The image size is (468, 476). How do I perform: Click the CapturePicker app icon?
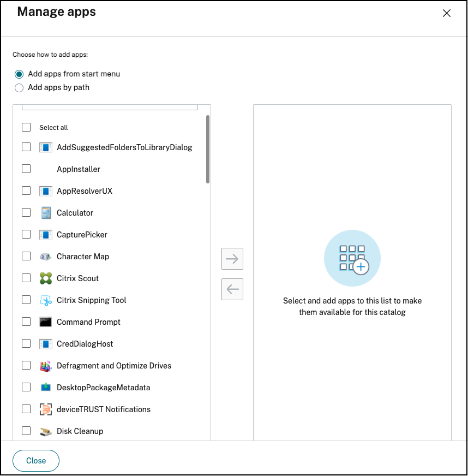(46, 235)
